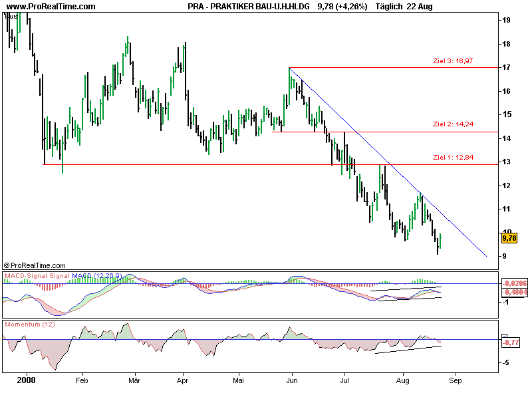Select the Ziel 2: 14,24 target label
Viewport: 532px width, 399px height.
pos(454,124)
